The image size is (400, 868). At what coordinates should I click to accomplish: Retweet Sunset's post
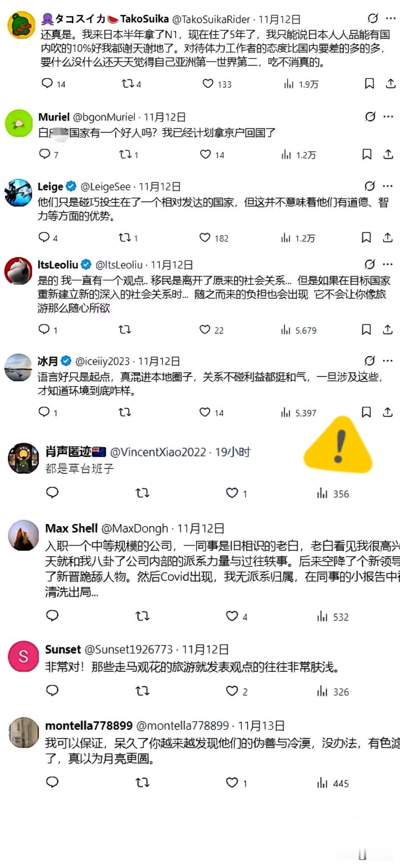point(142,691)
